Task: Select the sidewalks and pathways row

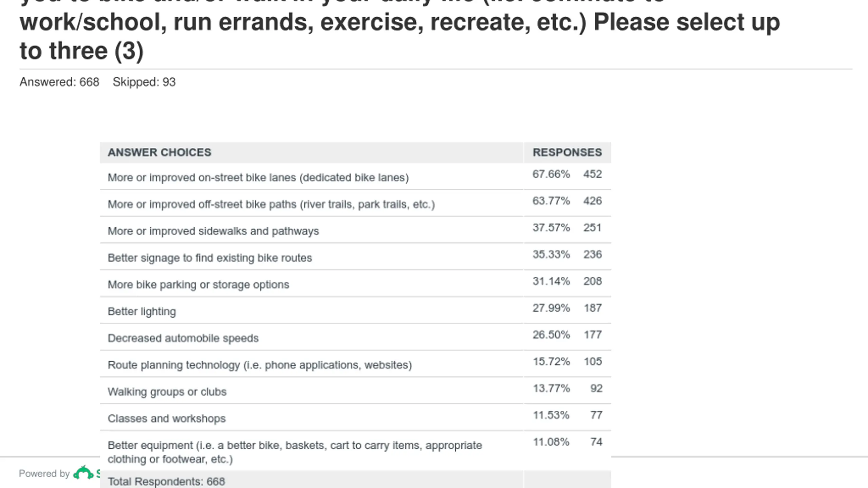Action: click(x=355, y=230)
